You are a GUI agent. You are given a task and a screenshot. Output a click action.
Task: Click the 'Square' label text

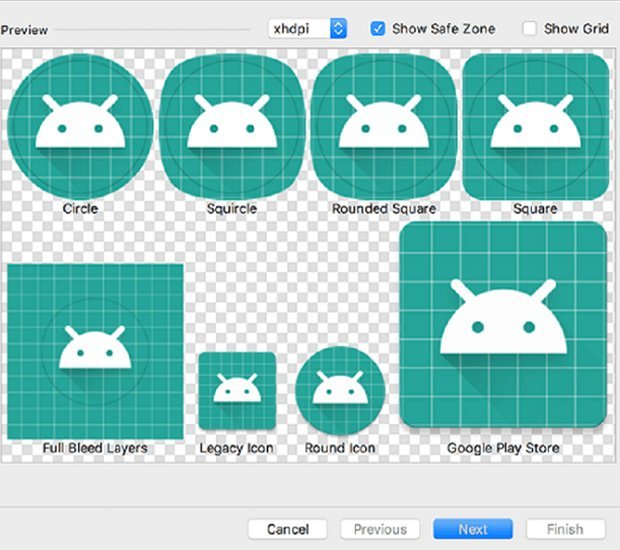point(535,208)
